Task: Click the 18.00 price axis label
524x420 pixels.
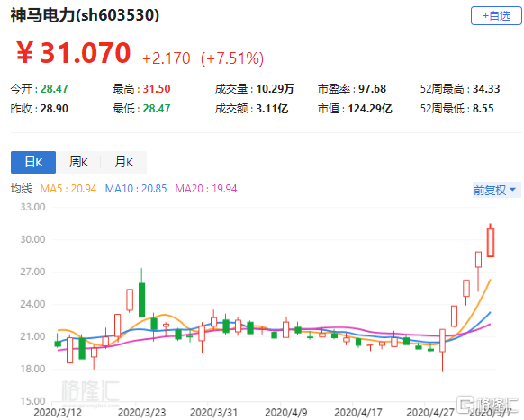Action: point(32,369)
